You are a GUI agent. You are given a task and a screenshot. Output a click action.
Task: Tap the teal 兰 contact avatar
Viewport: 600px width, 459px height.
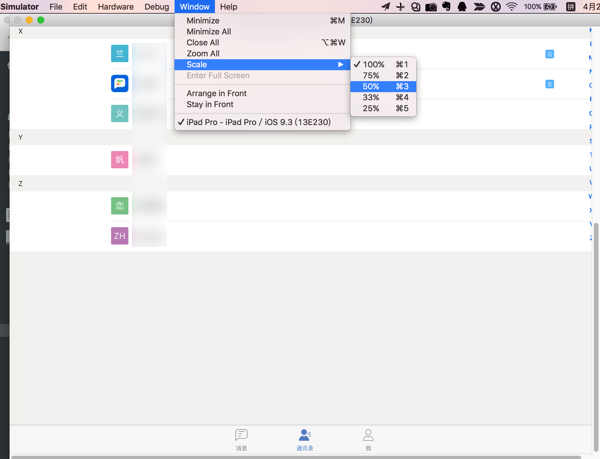click(120, 54)
